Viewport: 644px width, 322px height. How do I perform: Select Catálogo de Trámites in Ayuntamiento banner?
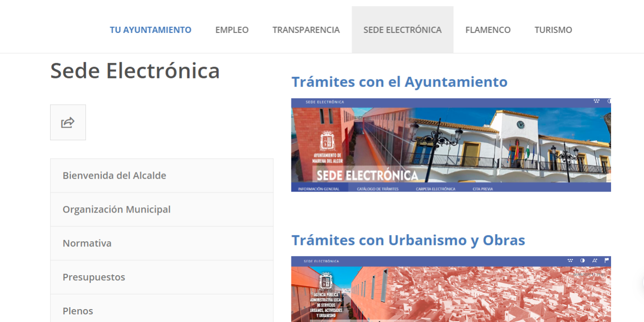(377, 189)
